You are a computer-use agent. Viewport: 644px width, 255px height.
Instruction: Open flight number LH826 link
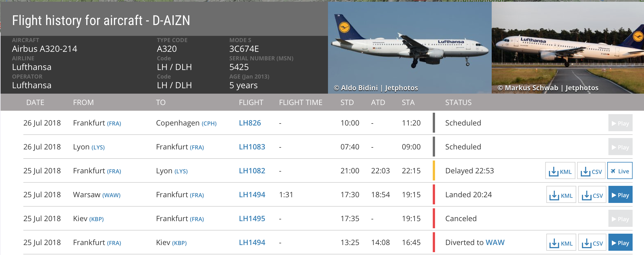pyautogui.click(x=250, y=123)
